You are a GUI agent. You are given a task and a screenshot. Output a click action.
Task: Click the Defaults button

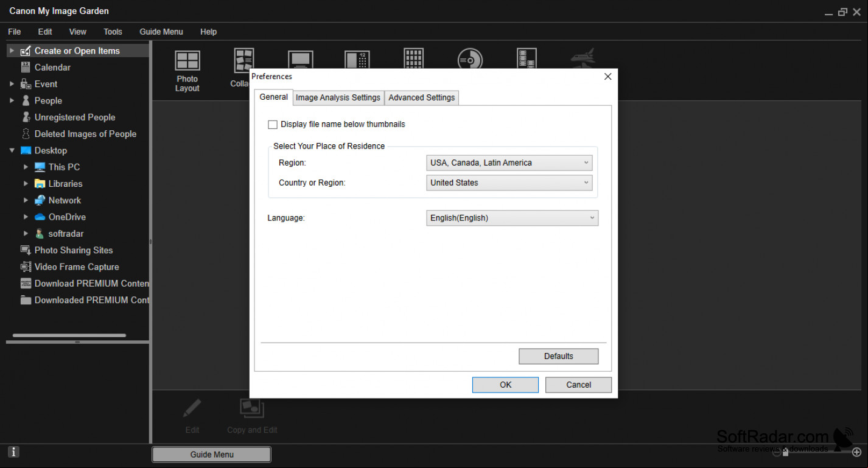coord(559,356)
